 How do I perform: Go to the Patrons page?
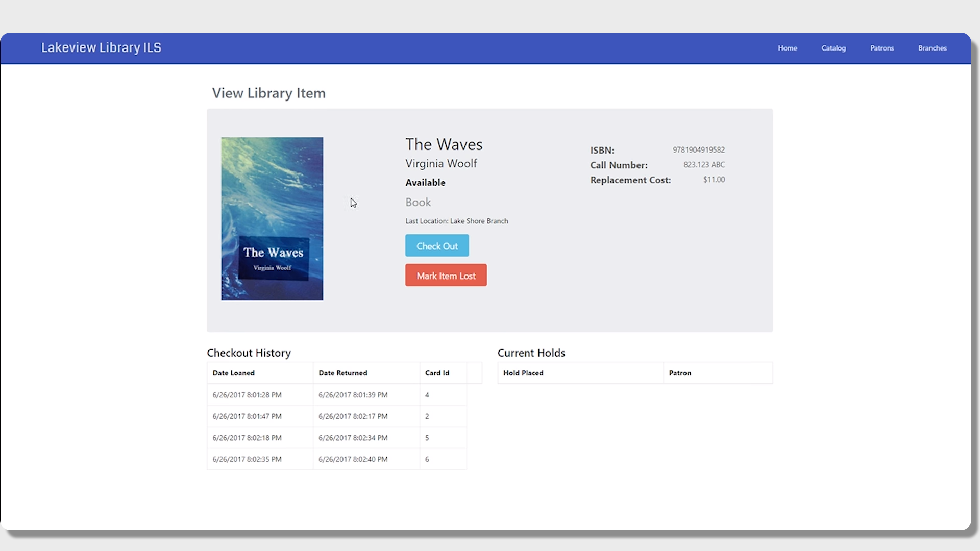point(882,48)
